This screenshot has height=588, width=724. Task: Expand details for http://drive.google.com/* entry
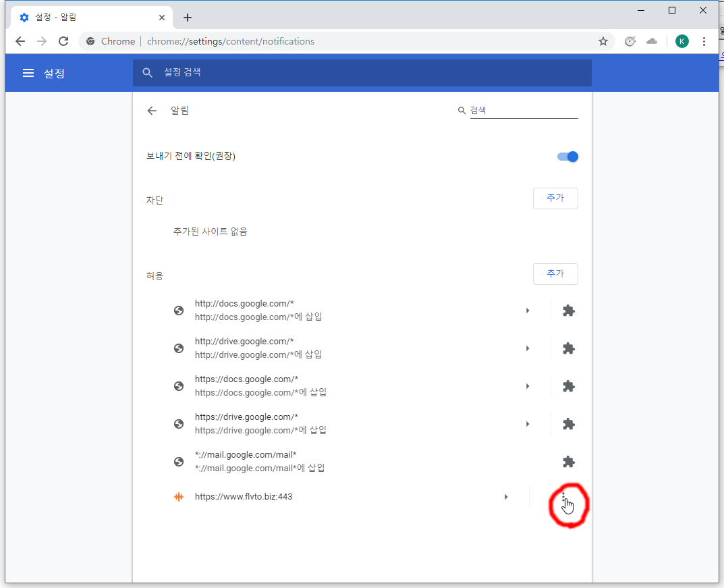528,348
